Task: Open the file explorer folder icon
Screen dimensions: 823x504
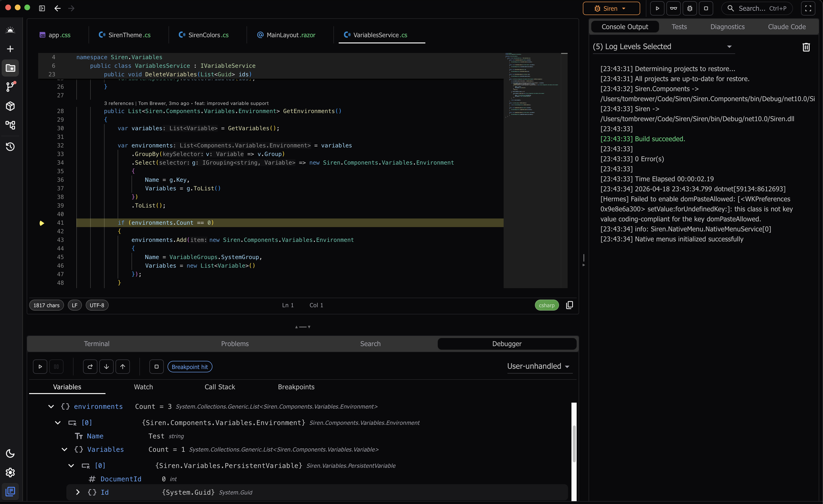Action: click(10, 68)
